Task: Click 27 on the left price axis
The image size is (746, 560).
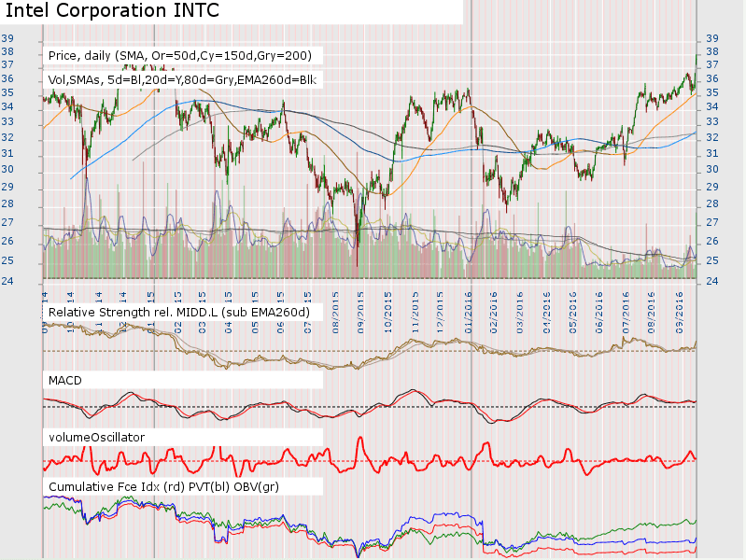Action: (x=7, y=223)
